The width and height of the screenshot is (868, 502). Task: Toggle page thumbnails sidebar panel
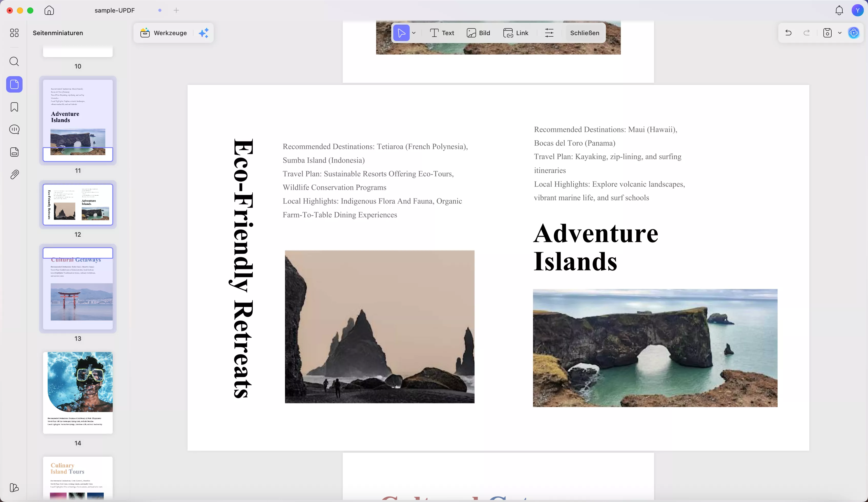pyautogui.click(x=14, y=84)
